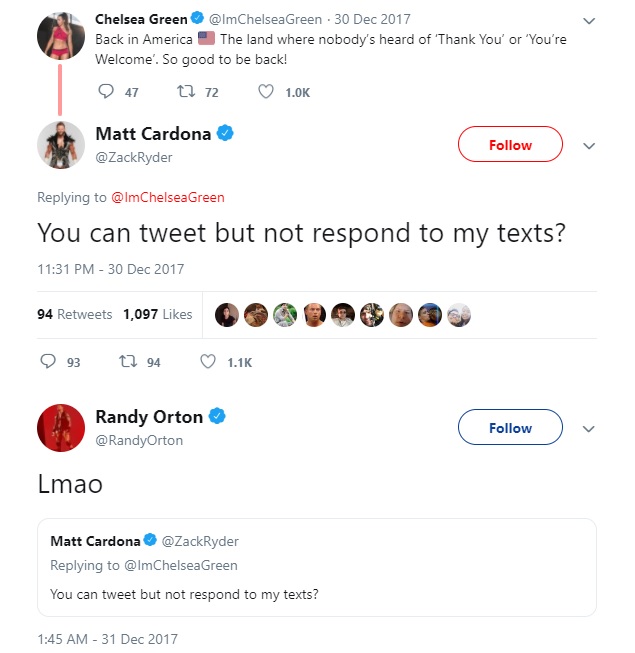Like Chelsea Green's Back in America tweet
This screenshot has width=635, height=653.
pyautogui.click(x=266, y=92)
